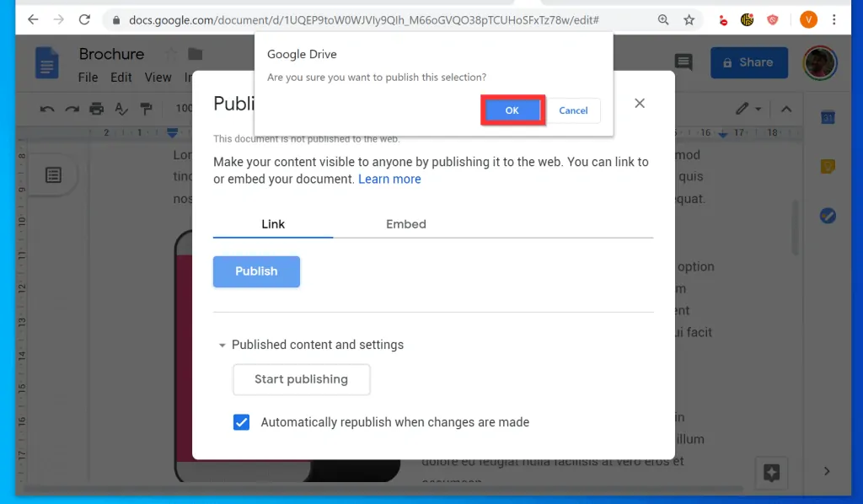This screenshot has height=504, width=863.
Task: Click the Google Docs document icon
Action: [46, 62]
